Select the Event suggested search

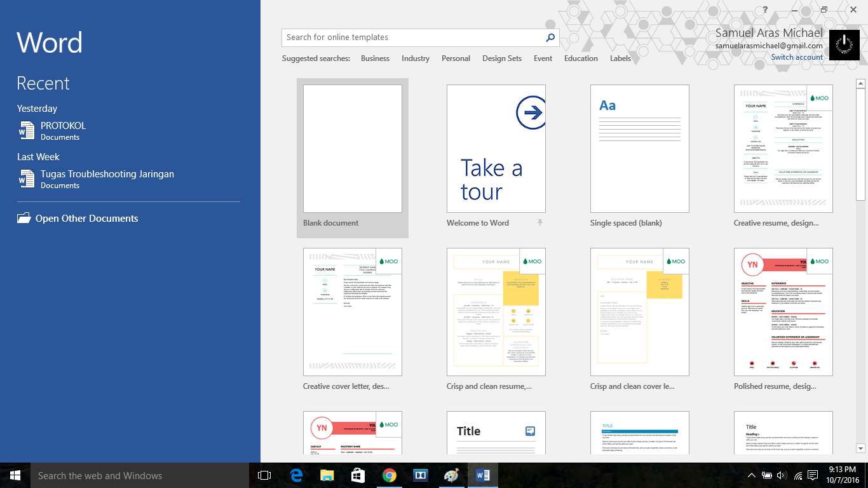pos(543,58)
